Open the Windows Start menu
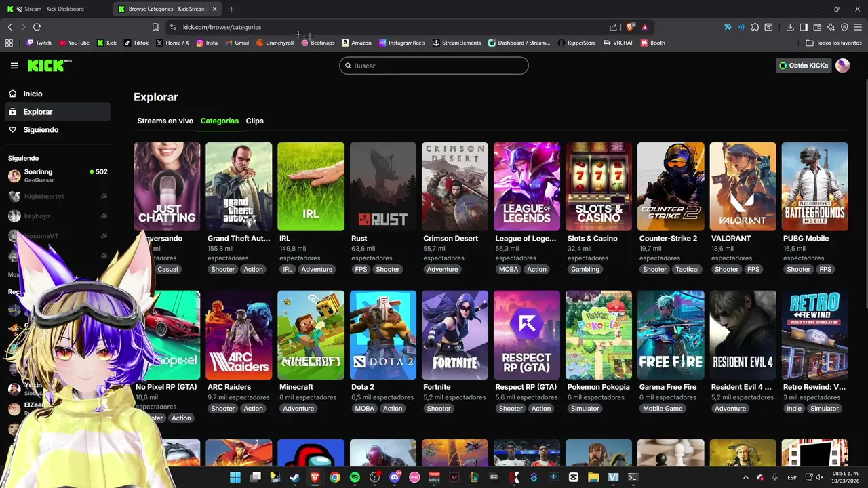868x488 pixels. tap(235, 477)
